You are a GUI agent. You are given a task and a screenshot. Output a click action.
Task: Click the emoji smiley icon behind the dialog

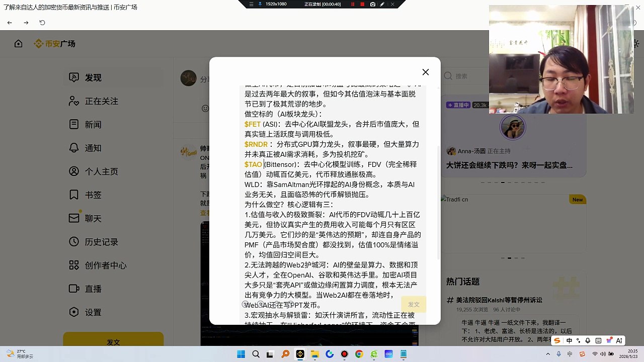coord(205,108)
